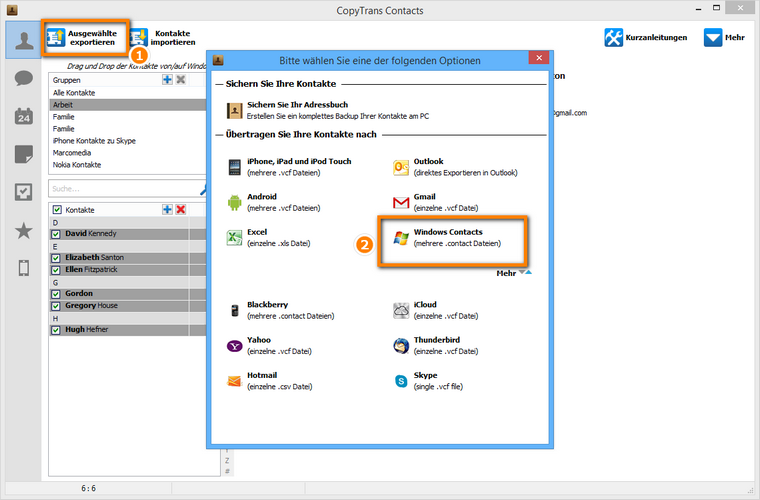Open Kurzanleitungen quick guides
Screen dimensions: 760x500
[645, 38]
